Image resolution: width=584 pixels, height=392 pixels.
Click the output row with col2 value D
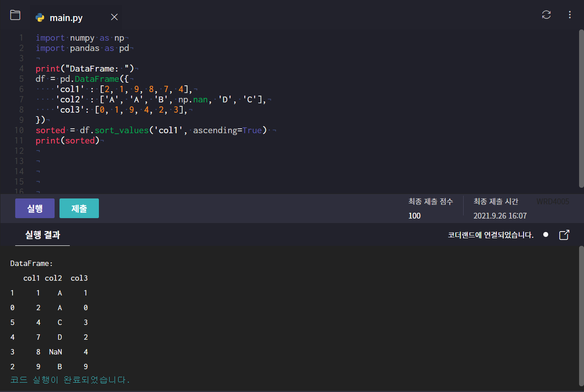click(x=49, y=337)
